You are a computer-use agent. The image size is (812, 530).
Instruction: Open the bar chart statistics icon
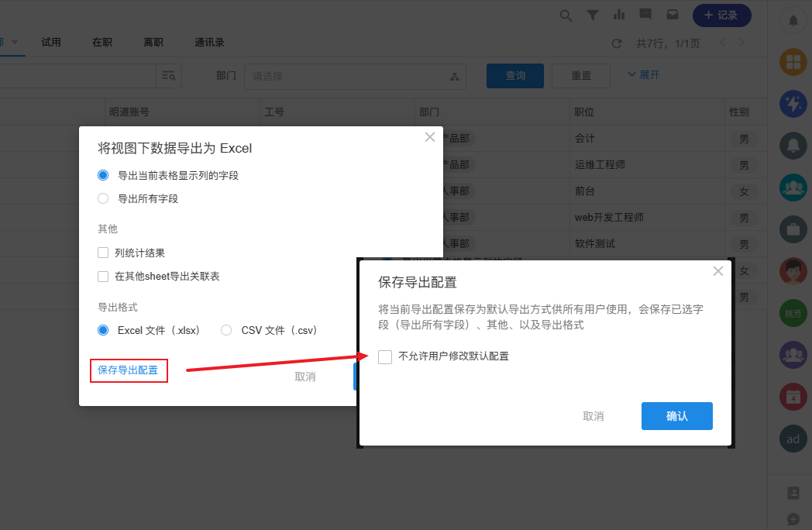tap(619, 15)
